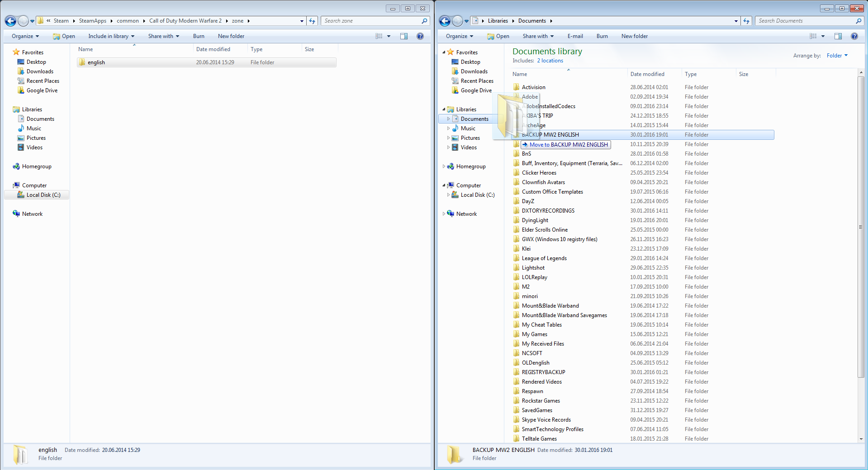Viewport: 868px width, 470px height.
Task: Select Recent Places in zone window
Action: pos(43,81)
